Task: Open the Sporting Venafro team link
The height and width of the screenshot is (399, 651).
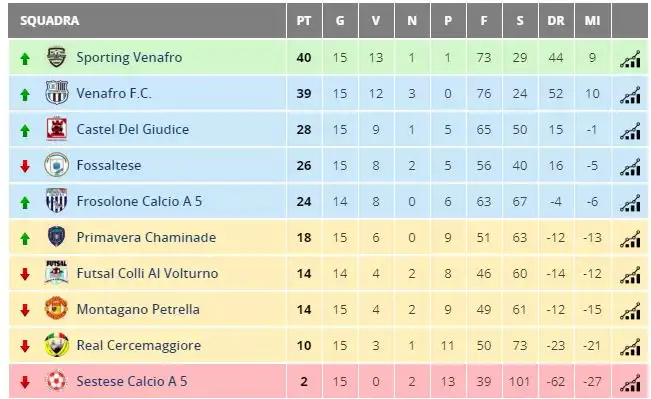Action: coord(129,57)
